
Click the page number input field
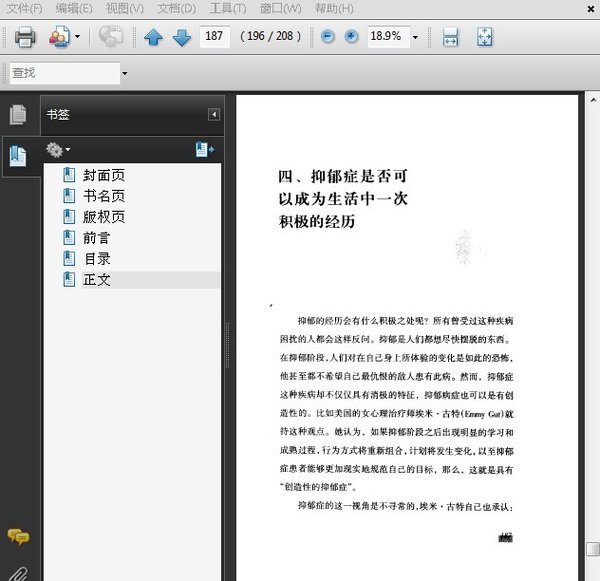[x=213, y=37]
